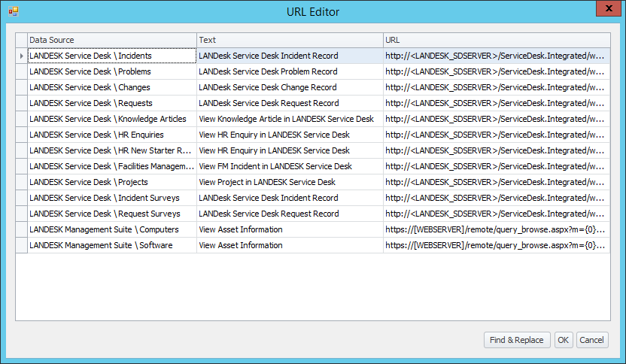626x364 pixels.
Task: Click 'LANDesk Service Desk Incident Record' in Incidents row
Action: tap(290, 56)
